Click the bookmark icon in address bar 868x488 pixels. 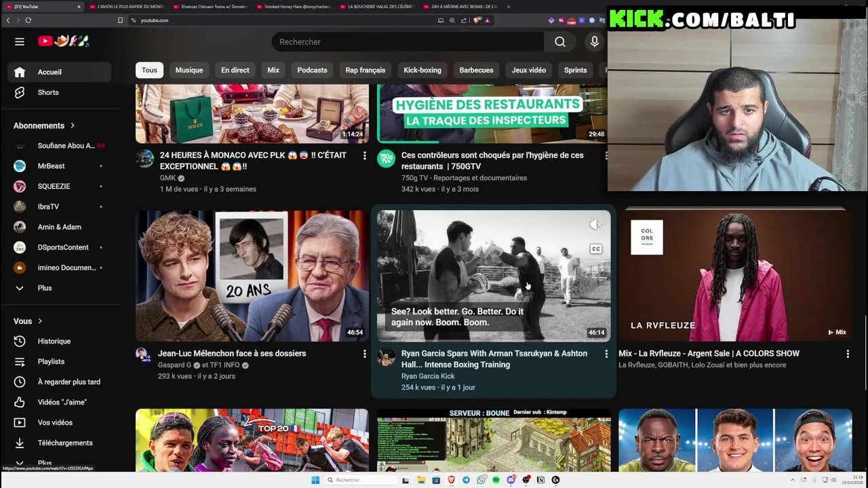click(x=120, y=20)
